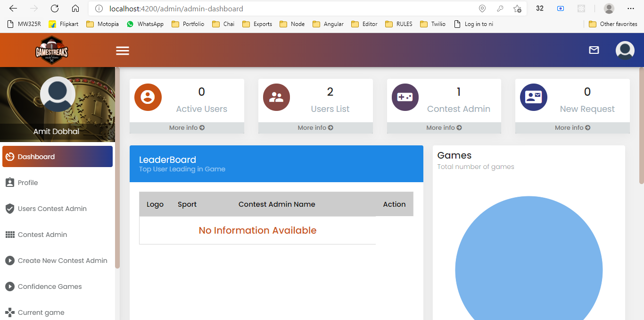Click the GameStreaks logo
The width and height of the screenshot is (644, 320).
pyautogui.click(x=52, y=50)
